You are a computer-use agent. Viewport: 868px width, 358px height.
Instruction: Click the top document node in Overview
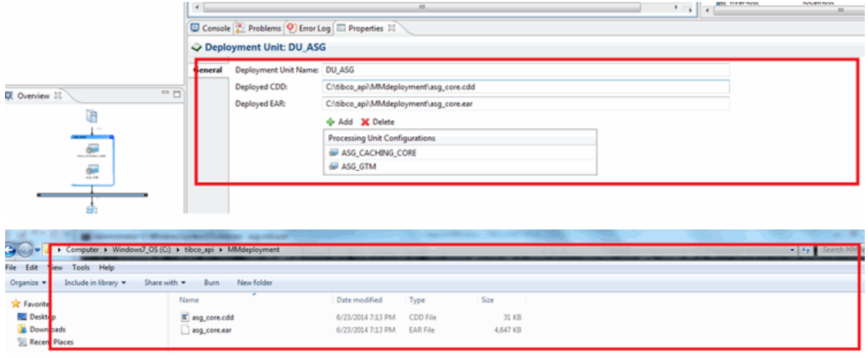92,116
